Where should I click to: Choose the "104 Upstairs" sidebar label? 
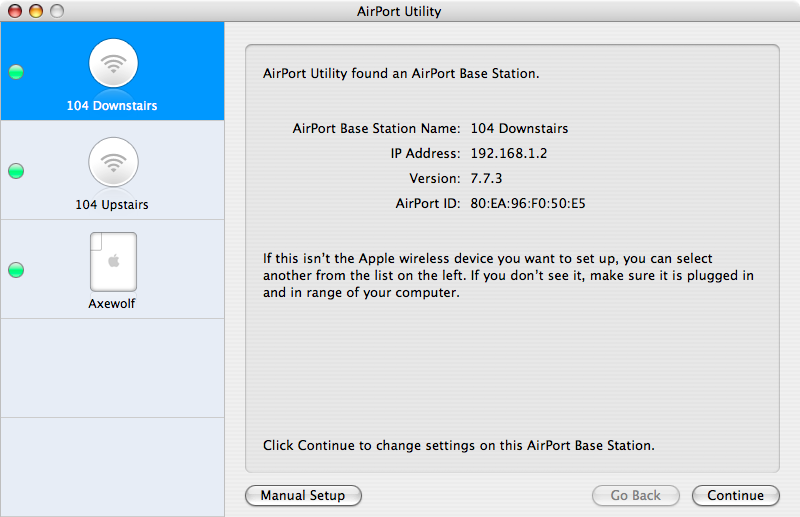[112, 204]
